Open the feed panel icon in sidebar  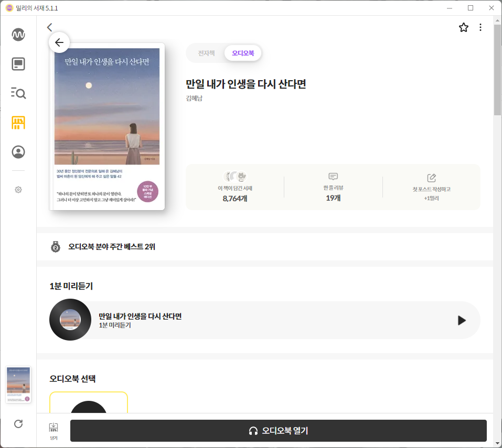coord(18,64)
